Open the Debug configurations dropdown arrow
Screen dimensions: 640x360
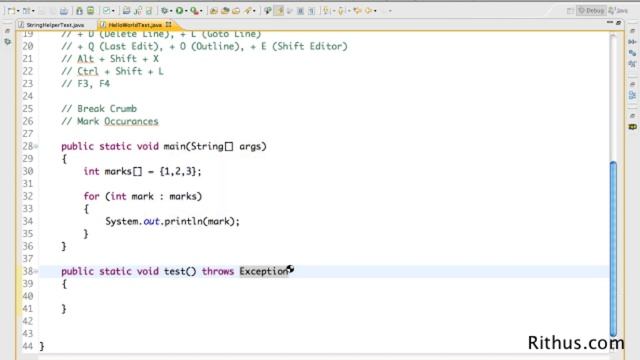[171, 11]
